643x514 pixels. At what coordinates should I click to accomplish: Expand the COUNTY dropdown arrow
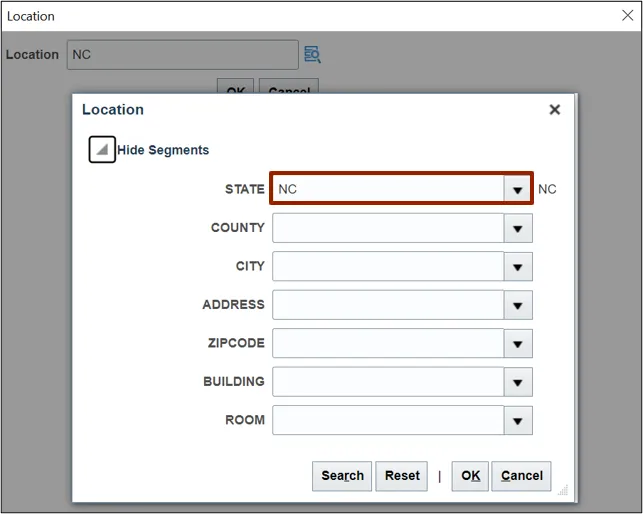[517, 228]
